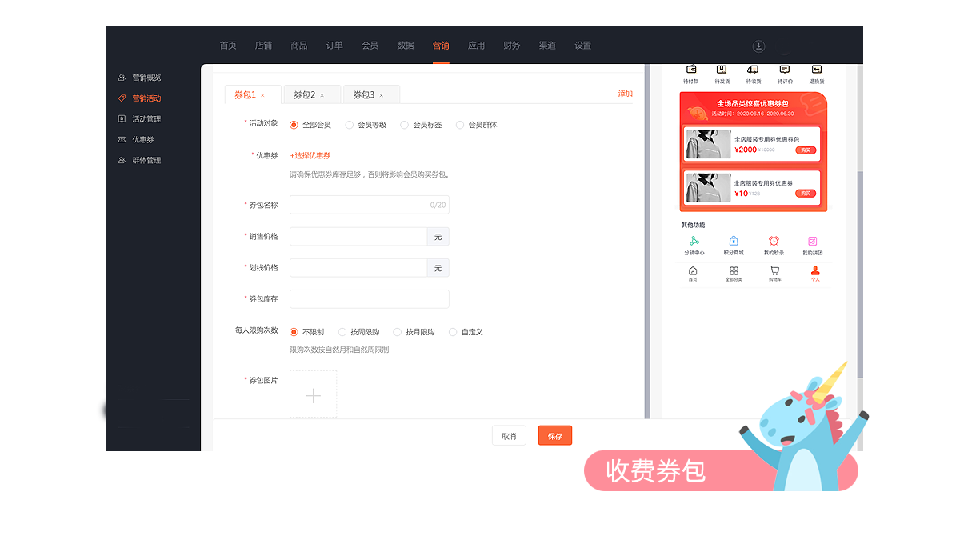Screen dimensions: 960x560
Task: Open 全部分类 grid icon in preview
Action: (734, 271)
